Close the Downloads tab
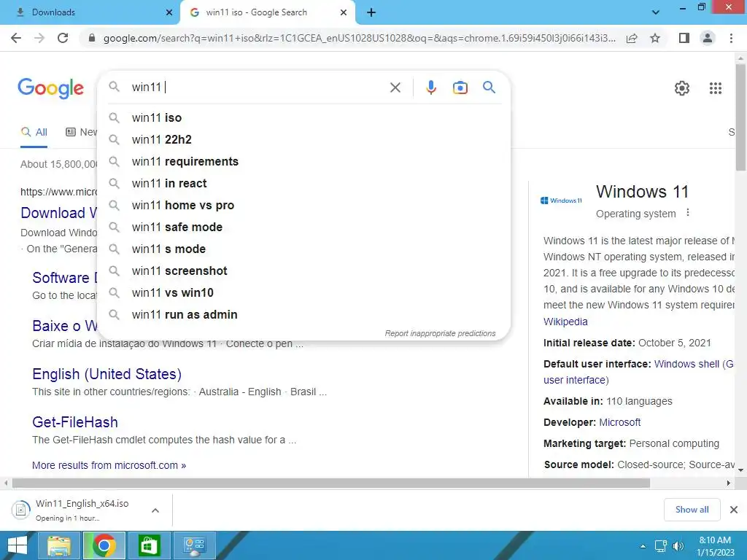747x560 pixels. [169, 12]
